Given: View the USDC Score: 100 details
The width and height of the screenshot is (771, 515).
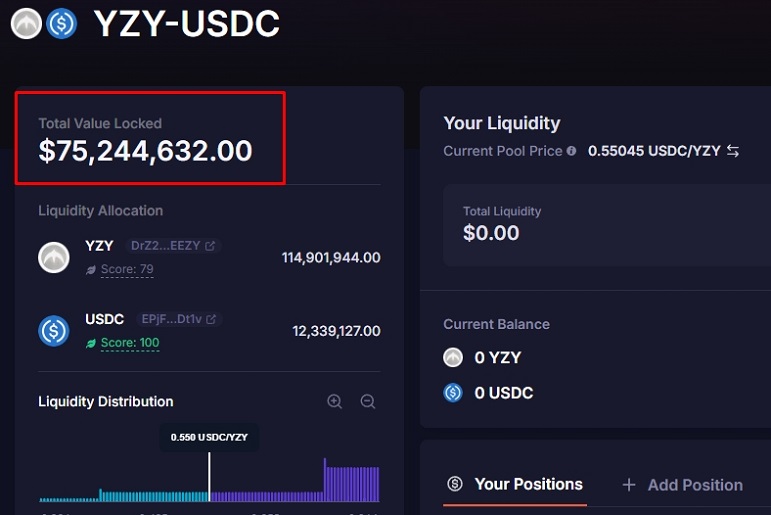Looking at the screenshot, I should 130,343.
